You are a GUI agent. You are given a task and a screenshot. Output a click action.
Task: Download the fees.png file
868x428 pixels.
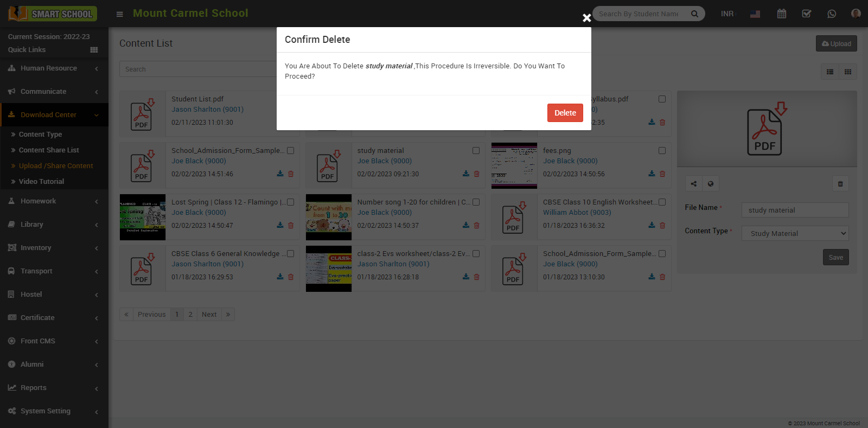[x=652, y=174]
